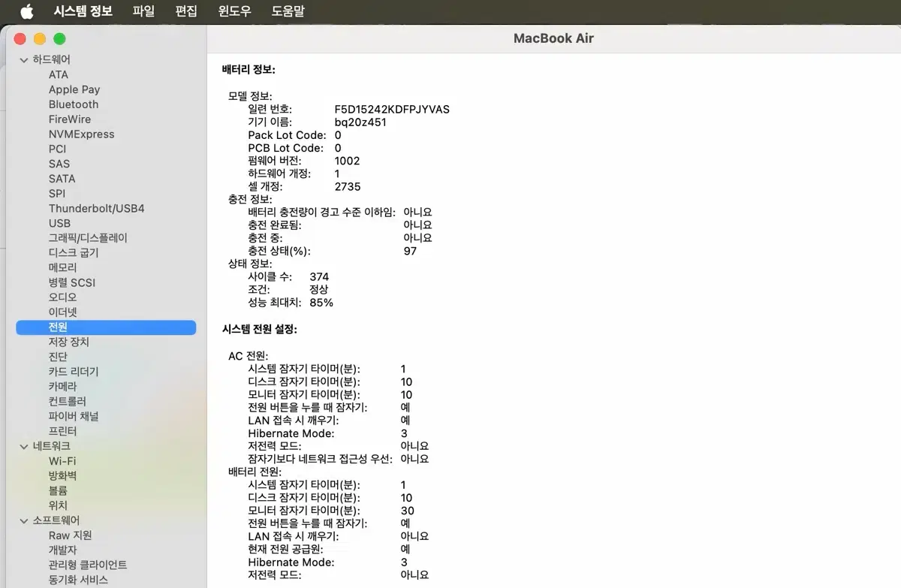Open the 편집 menu

point(186,11)
